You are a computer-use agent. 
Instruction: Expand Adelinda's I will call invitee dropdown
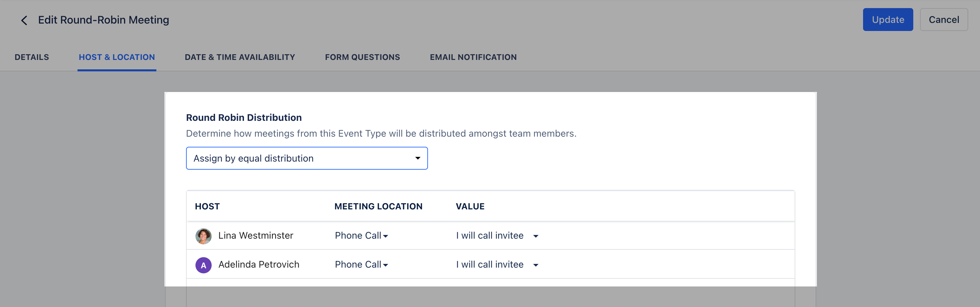[497, 265]
